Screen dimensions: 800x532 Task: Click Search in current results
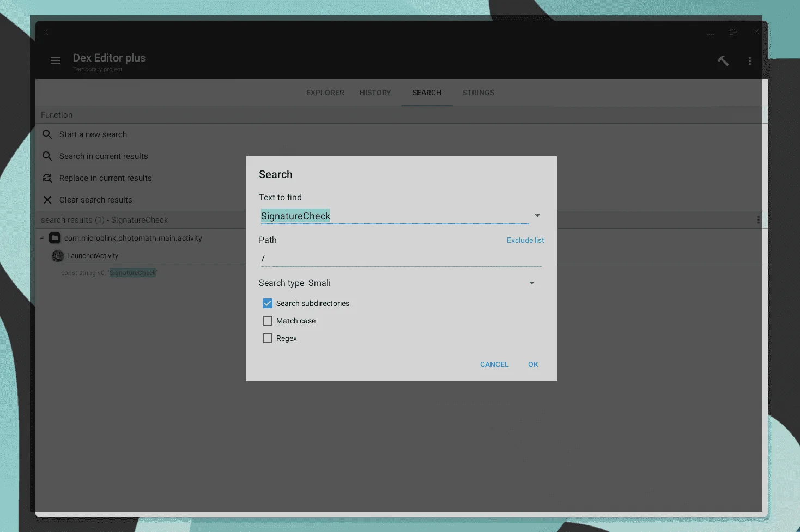tap(104, 156)
